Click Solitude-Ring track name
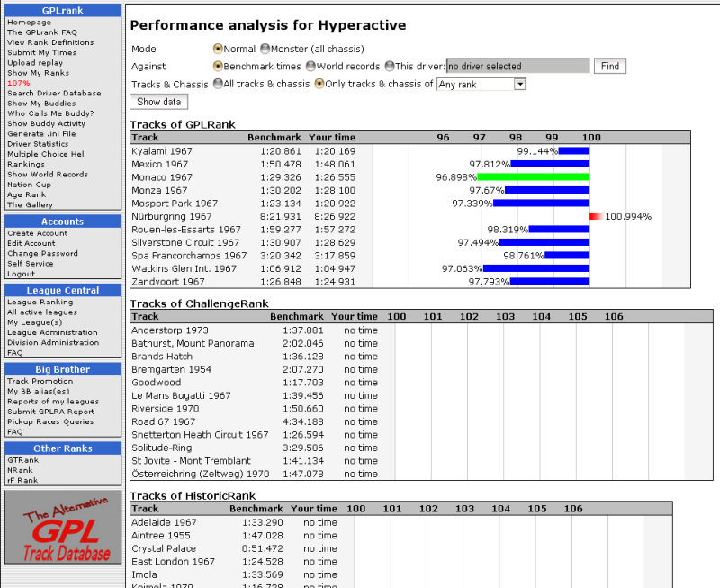Image resolution: width=720 pixels, height=588 pixels. (162, 448)
